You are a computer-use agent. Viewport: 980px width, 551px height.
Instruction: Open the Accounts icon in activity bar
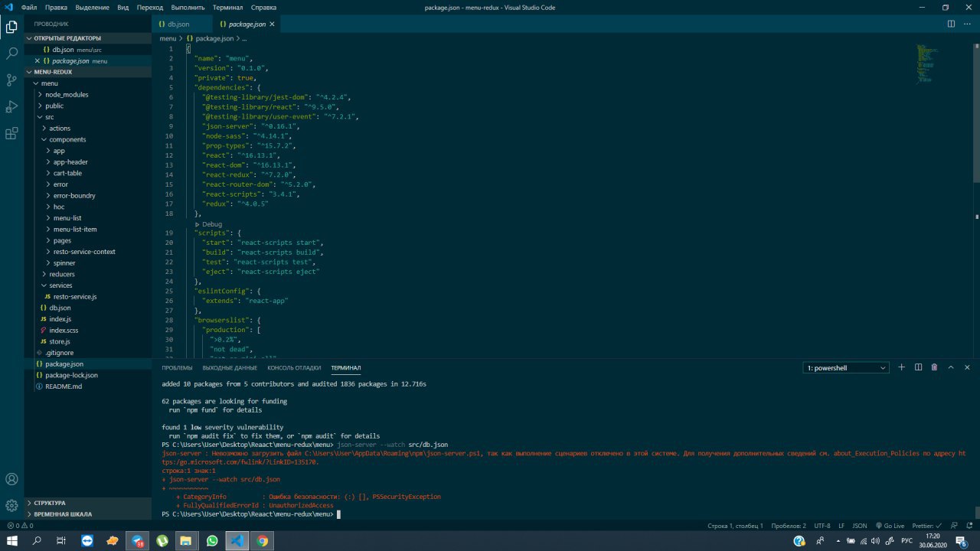(11, 479)
